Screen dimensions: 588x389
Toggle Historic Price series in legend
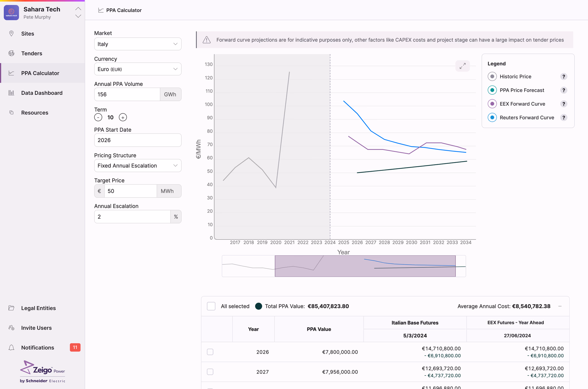pos(492,77)
